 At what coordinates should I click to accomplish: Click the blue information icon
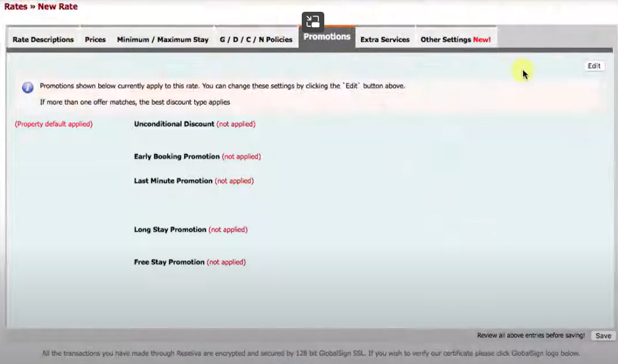(27, 87)
